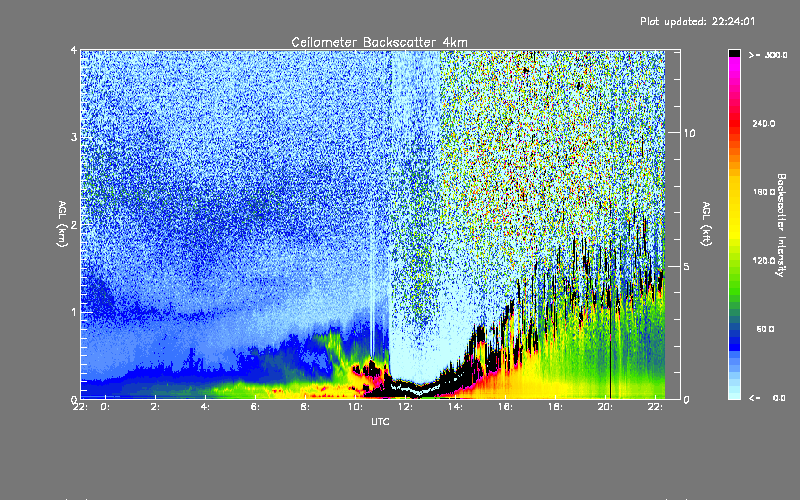Click the 'Backscatter Intensity' colorbar label

(780, 225)
